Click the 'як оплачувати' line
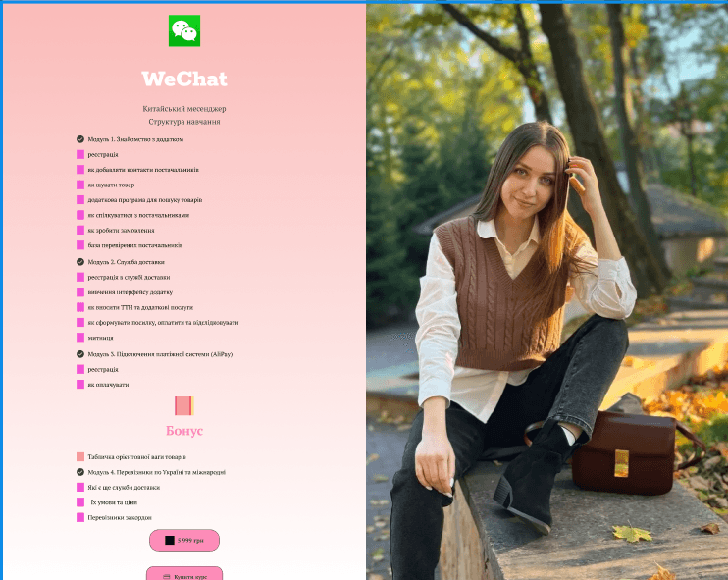This screenshot has width=728, height=580. 108,385
